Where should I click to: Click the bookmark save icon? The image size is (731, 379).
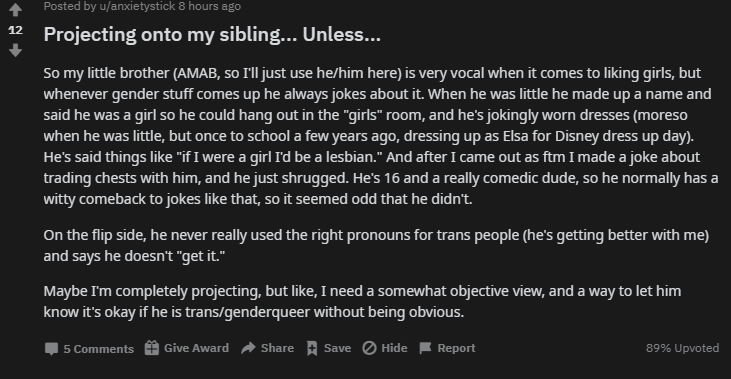(x=312, y=348)
